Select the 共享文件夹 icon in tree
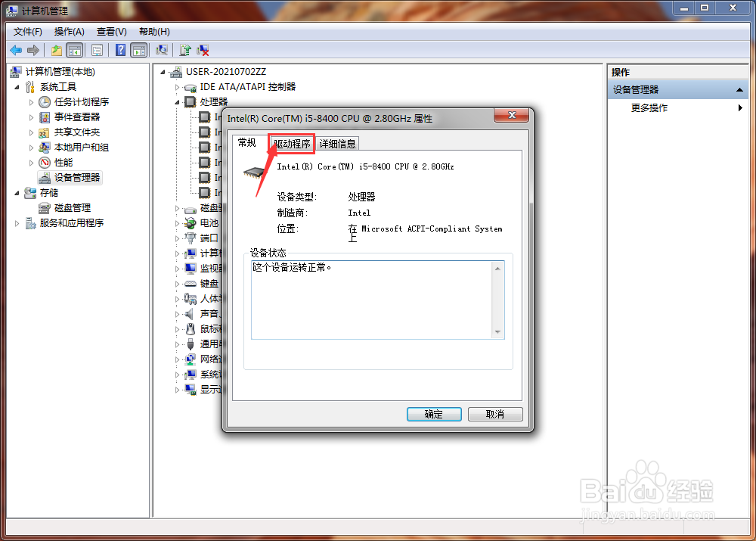 (x=45, y=132)
